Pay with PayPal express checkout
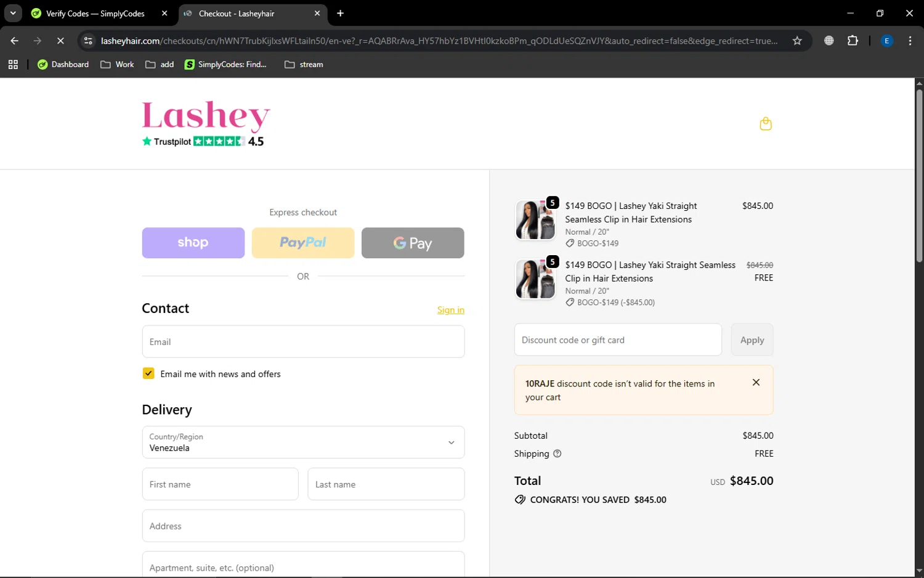Image resolution: width=924 pixels, height=578 pixels. click(303, 243)
